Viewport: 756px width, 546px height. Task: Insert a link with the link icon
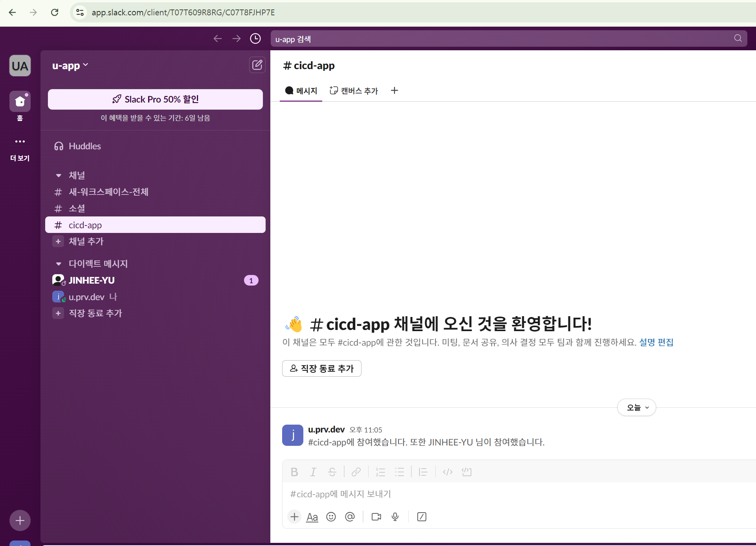click(356, 472)
